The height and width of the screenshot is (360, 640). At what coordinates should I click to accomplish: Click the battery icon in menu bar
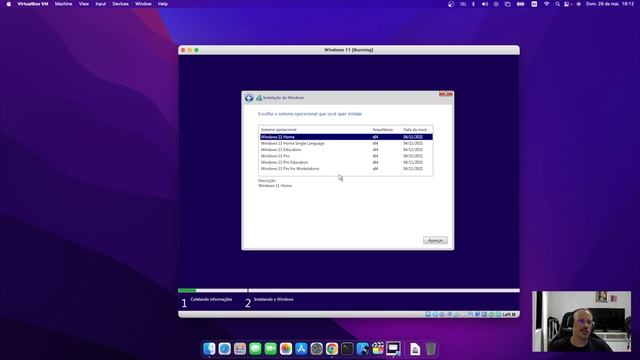coord(520,4)
